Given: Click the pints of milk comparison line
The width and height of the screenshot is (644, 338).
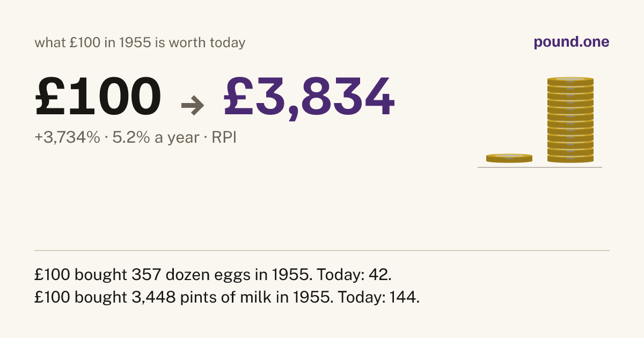Looking at the screenshot, I should (227, 297).
